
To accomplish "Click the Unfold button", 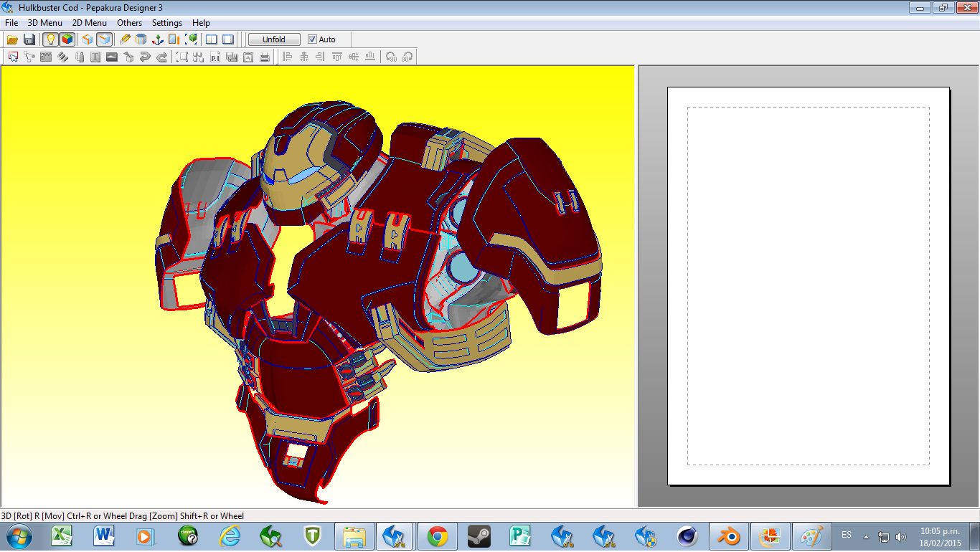I will click(x=274, y=39).
